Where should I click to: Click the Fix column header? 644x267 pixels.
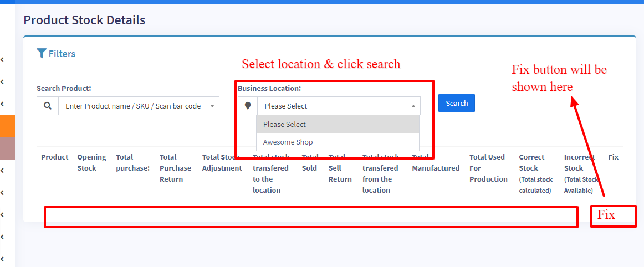coord(613,157)
